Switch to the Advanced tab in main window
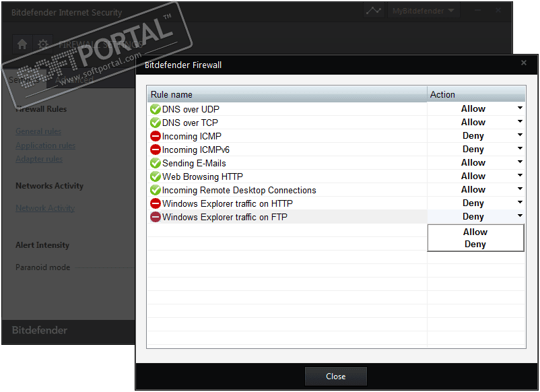The height and width of the screenshot is (392, 540). pos(74,80)
